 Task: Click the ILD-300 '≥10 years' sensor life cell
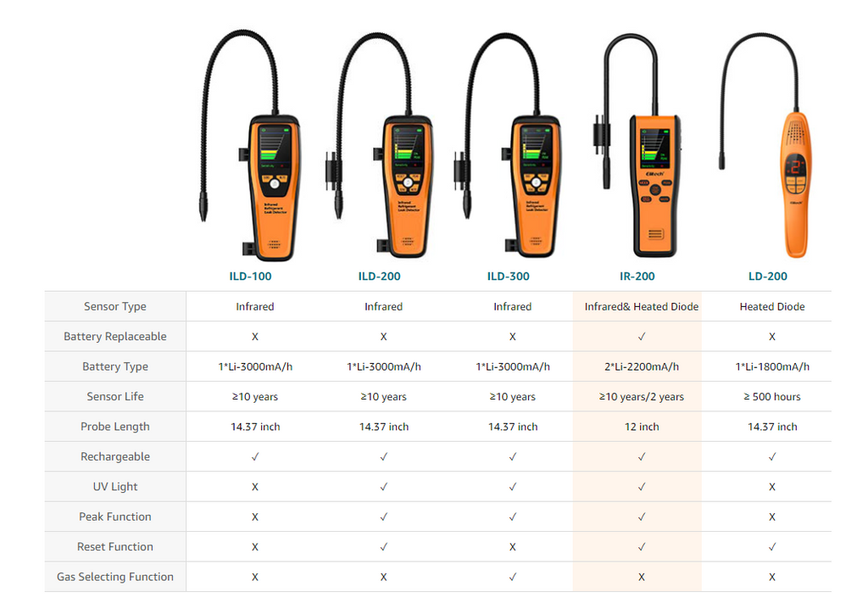pyautogui.click(x=513, y=396)
